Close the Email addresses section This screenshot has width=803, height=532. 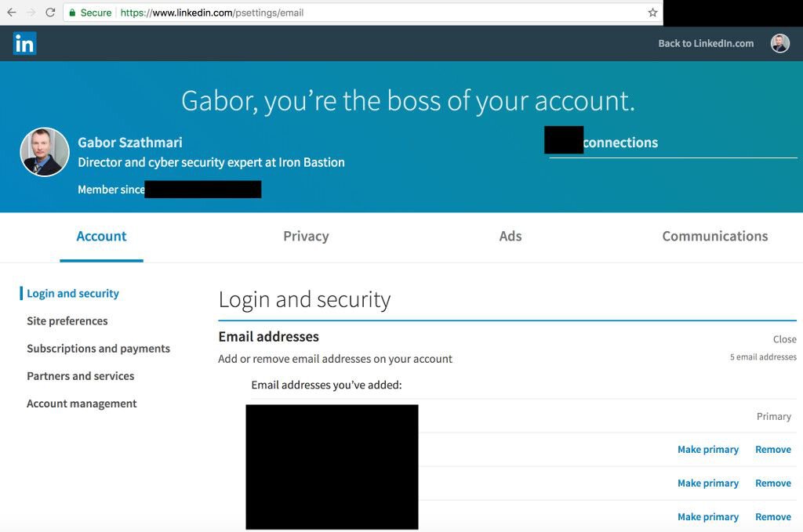tap(784, 339)
